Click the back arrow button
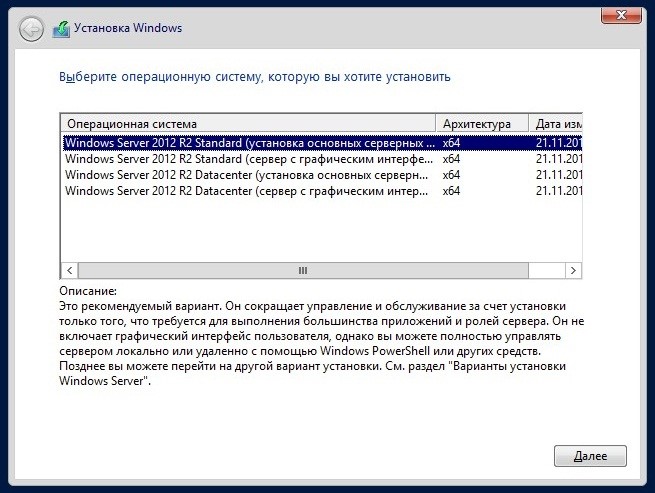The height and width of the screenshot is (493, 655). (x=31, y=29)
